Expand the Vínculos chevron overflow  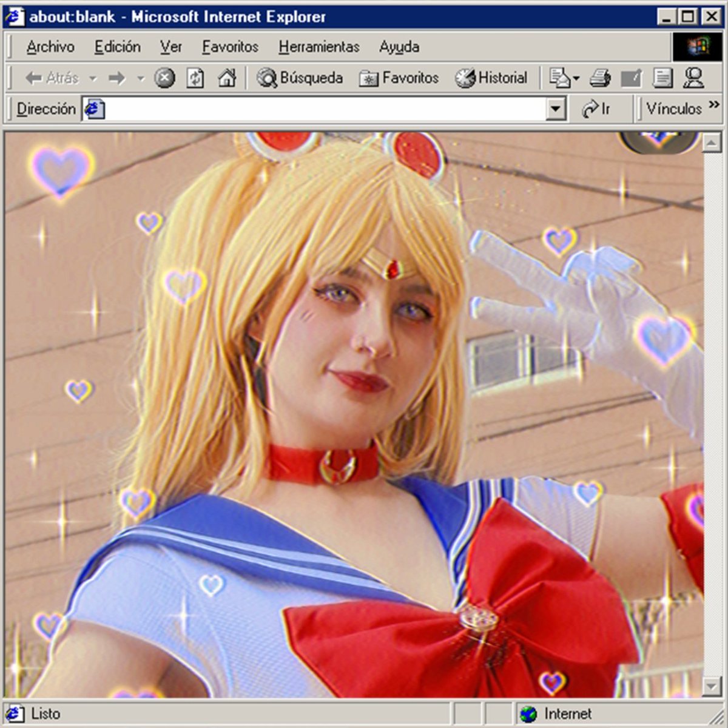coord(714,105)
